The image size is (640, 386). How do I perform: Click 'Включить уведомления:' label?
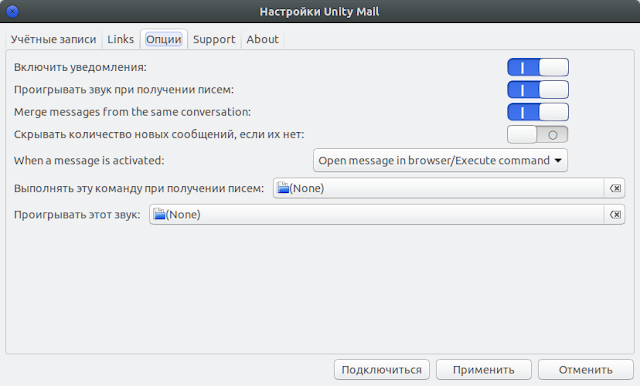click(80, 67)
